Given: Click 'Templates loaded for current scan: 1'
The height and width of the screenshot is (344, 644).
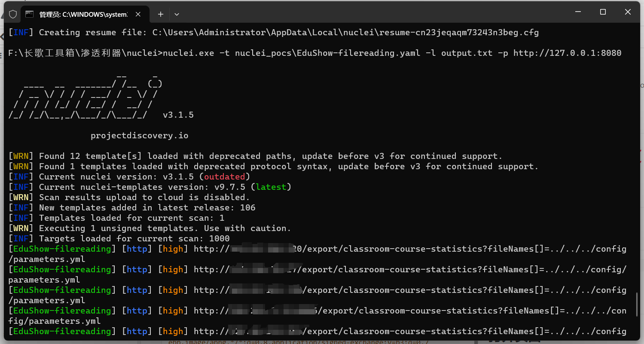Looking at the screenshot, I should pyautogui.click(x=116, y=218).
